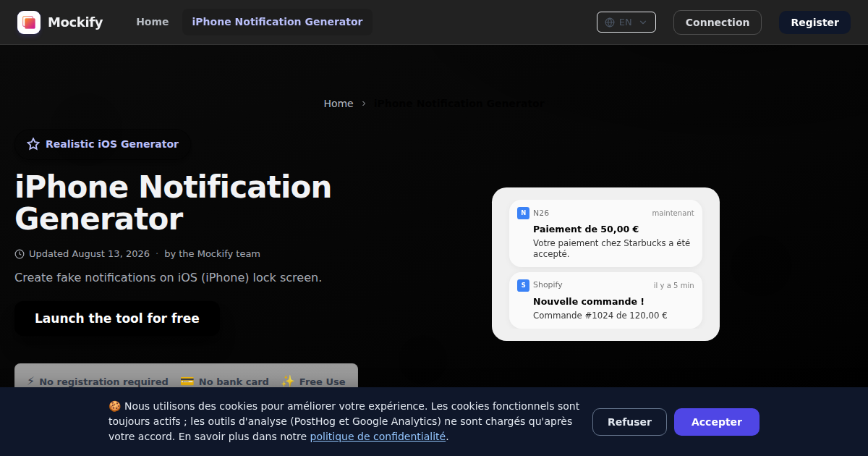Click by the Mockify team text
The image size is (868, 456).
[212, 254]
